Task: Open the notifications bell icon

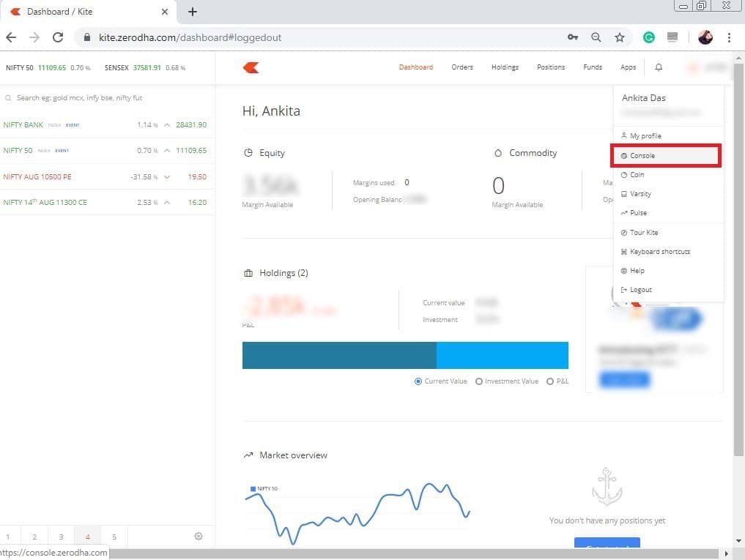Action: (x=659, y=67)
